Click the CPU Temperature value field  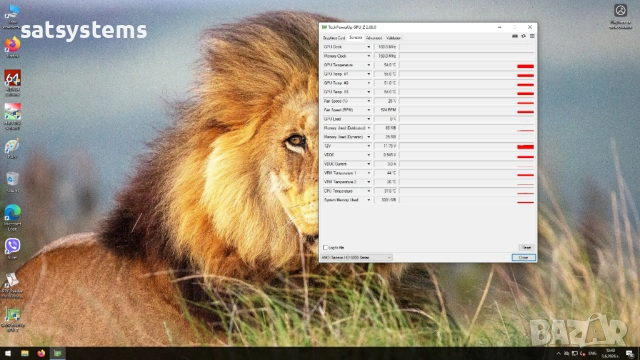[386, 191]
